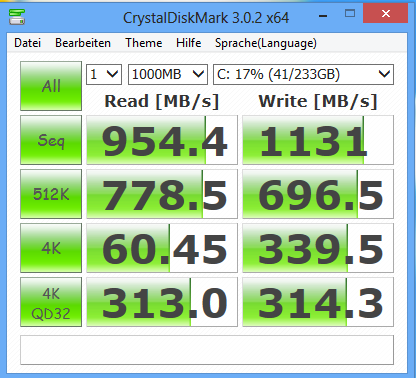The height and width of the screenshot is (378, 416).
Task: Click the Write [MB/s] column header
Action: (x=318, y=101)
